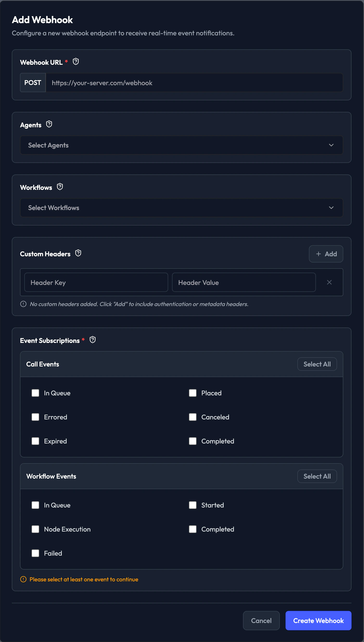This screenshot has width=364, height=642.
Task: Click the info icon by no headers note
Action: point(23,304)
